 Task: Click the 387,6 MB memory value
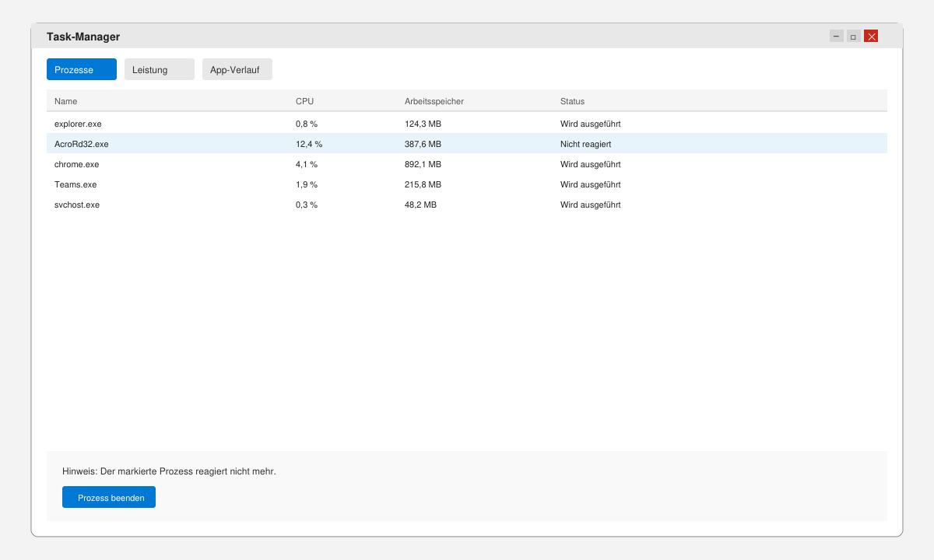pyautogui.click(x=423, y=144)
